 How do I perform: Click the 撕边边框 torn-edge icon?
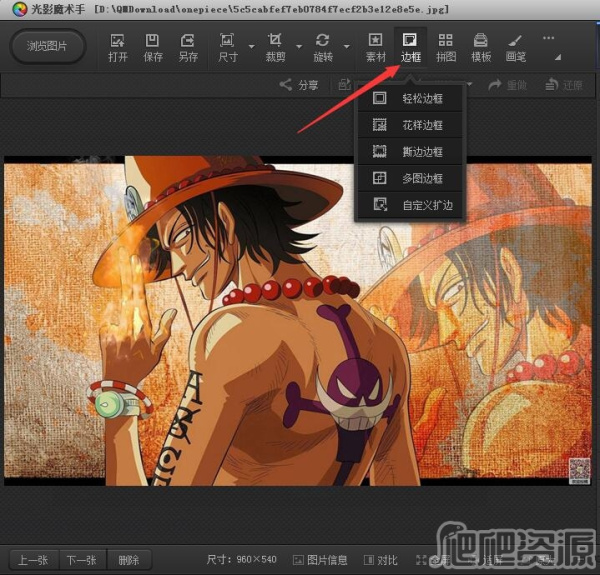pos(380,151)
